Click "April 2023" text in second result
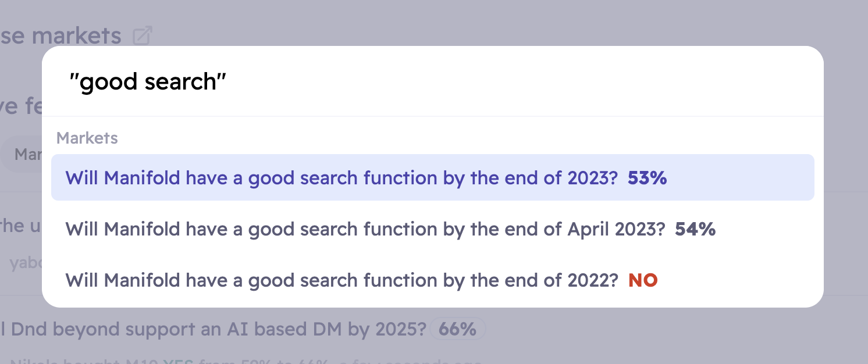 (616, 229)
